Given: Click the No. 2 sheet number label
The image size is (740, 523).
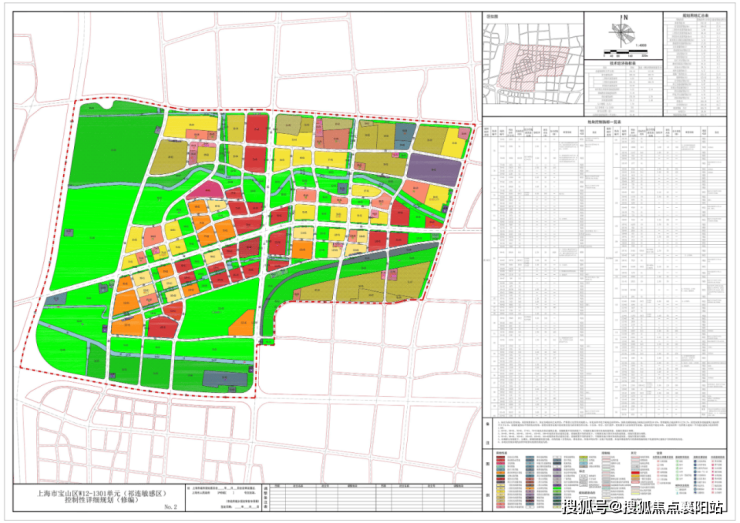Looking at the screenshot, I should (x=170, y=506).
